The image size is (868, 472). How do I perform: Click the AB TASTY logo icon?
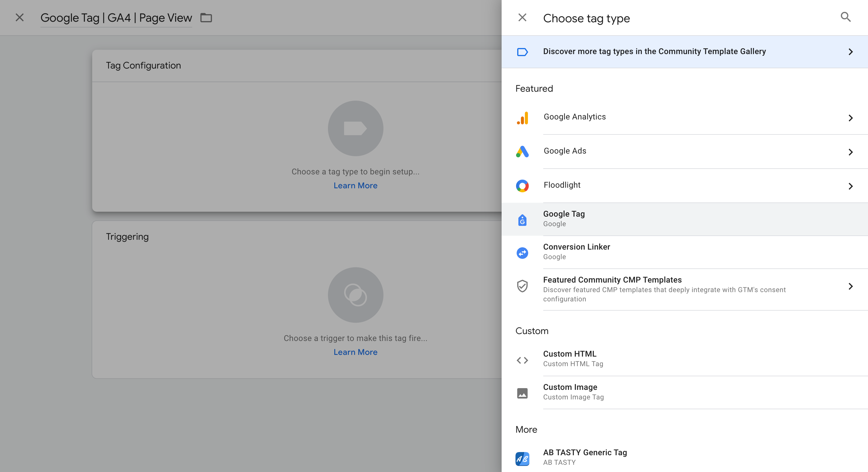point(522,458)
